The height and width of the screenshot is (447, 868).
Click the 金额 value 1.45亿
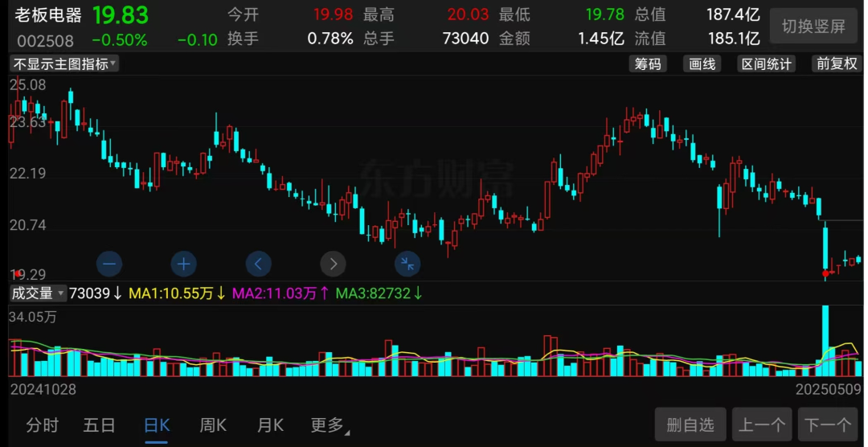[601, 39]
